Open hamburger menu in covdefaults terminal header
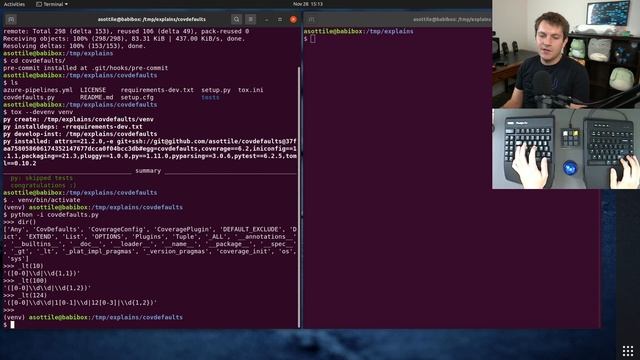The height and width of the screenshot is (360, 640). (251, 19)
